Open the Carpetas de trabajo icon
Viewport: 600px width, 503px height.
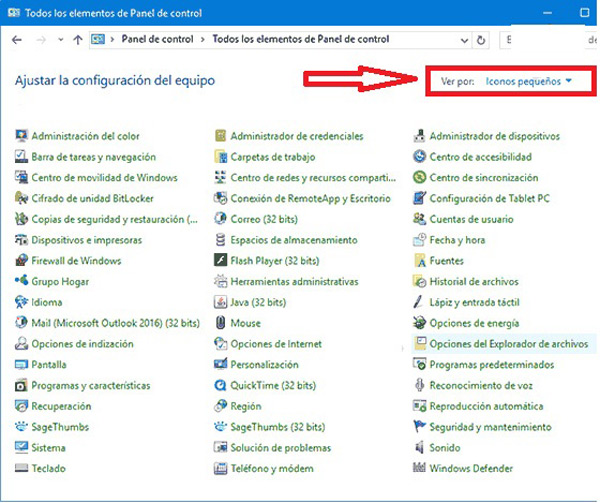pos(220,156)
